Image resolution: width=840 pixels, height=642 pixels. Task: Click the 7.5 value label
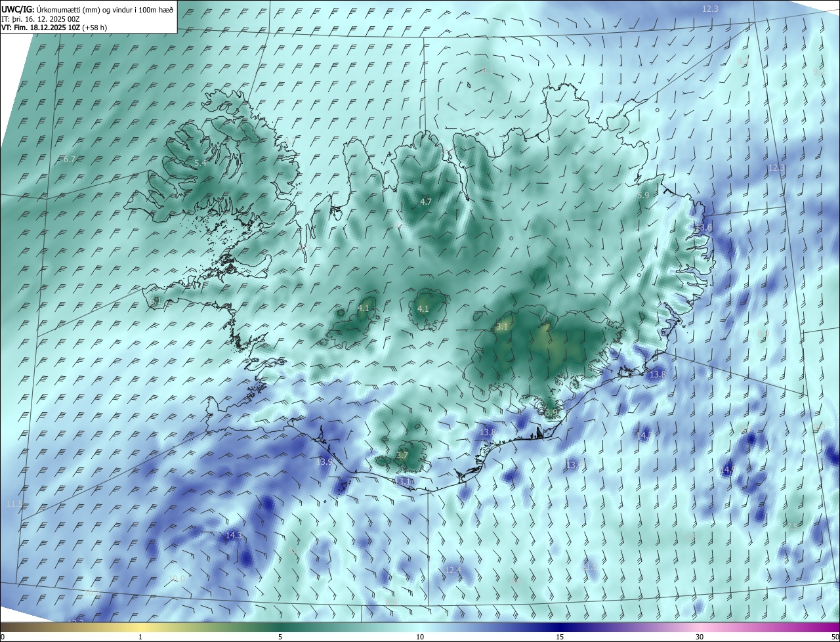792,526
